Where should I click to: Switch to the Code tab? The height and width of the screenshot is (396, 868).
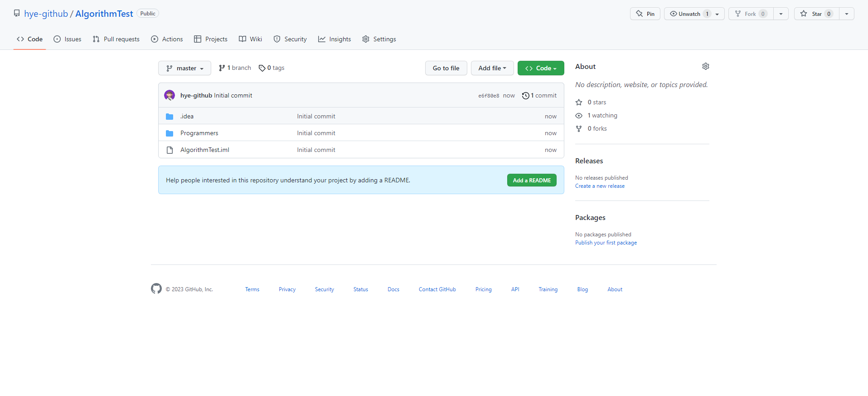(x=30, y=39)
